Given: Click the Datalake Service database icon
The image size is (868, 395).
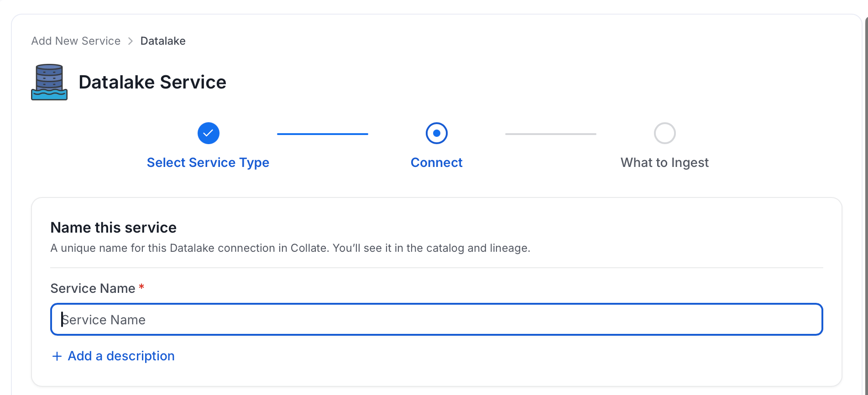Looking at the screenshot, I should pyautogui.click(x=49, y=82).
